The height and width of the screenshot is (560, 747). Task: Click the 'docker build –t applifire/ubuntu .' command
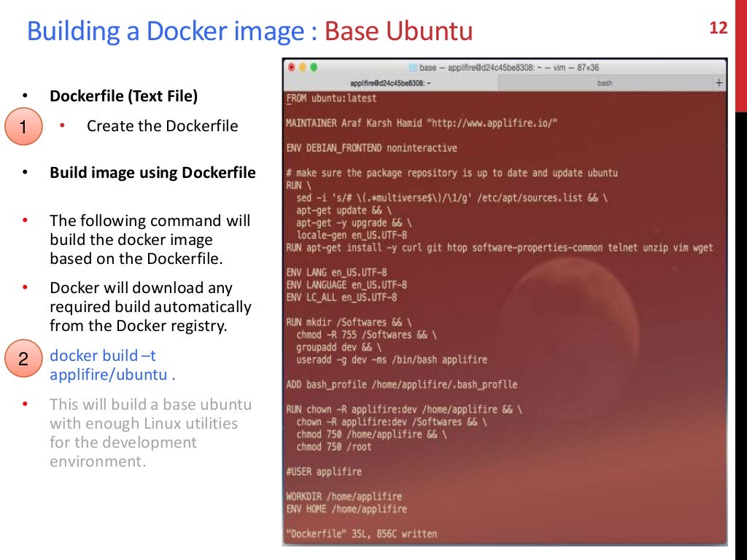pos(112,365)
